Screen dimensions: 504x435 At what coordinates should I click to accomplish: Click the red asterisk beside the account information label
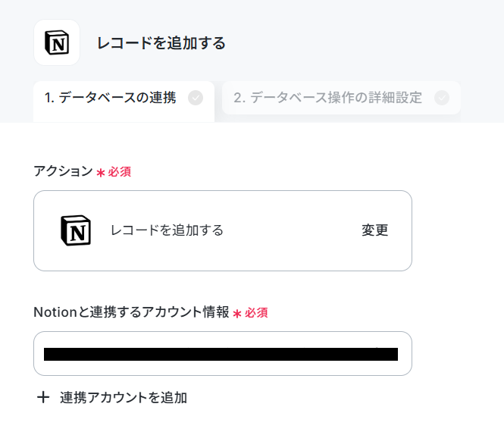(237, 314)
